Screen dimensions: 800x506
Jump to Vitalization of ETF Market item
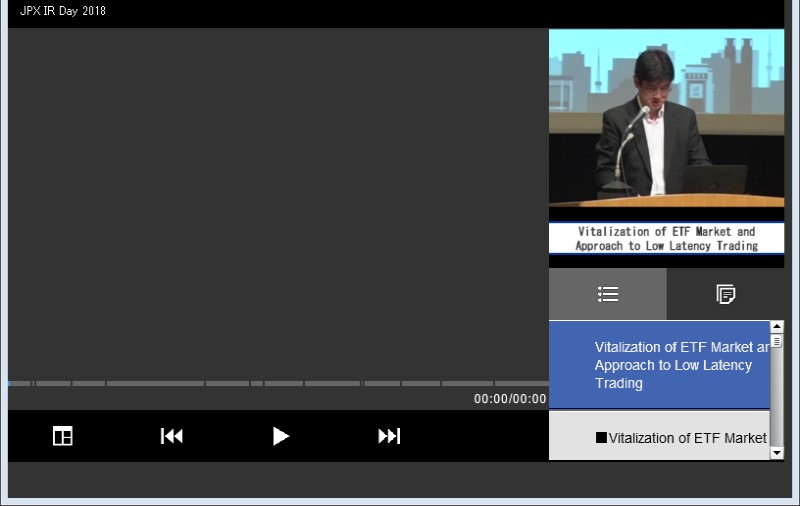point(687,438)
